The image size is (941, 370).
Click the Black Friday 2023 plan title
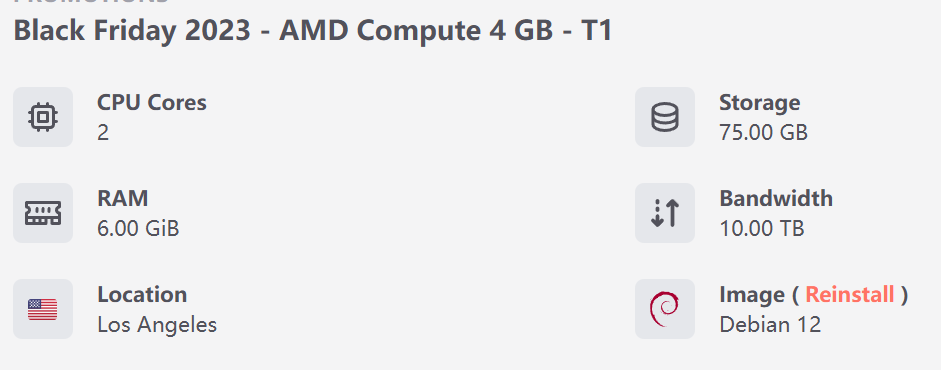click(x=313, y=30)
